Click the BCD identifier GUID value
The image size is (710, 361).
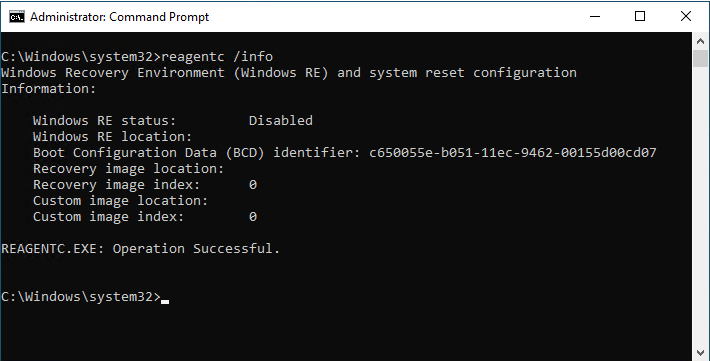click(513, 153)
